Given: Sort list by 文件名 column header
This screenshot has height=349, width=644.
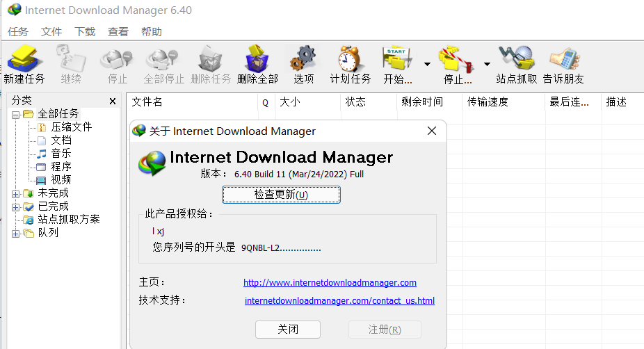Looking at the screenshot, I should [x=147, y=102].
